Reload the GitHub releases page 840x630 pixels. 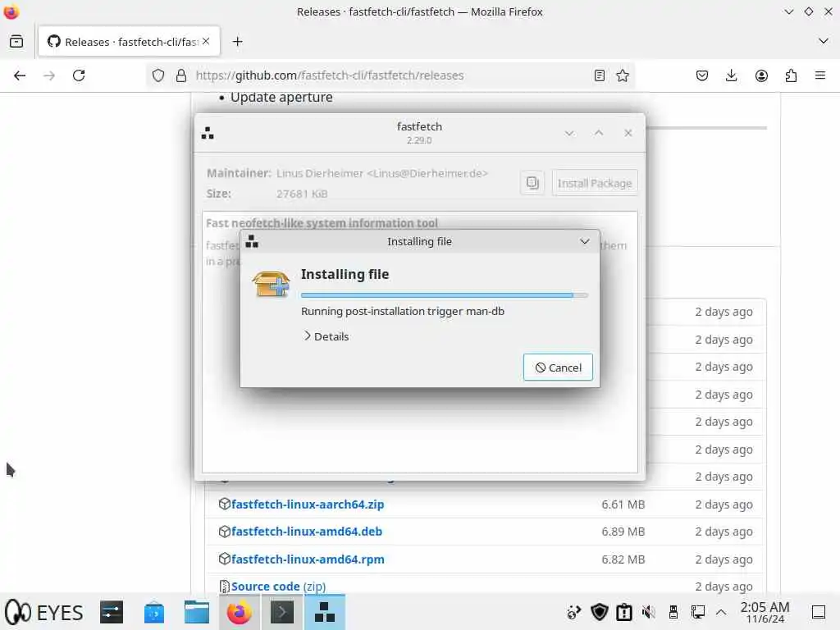[79, 75]
